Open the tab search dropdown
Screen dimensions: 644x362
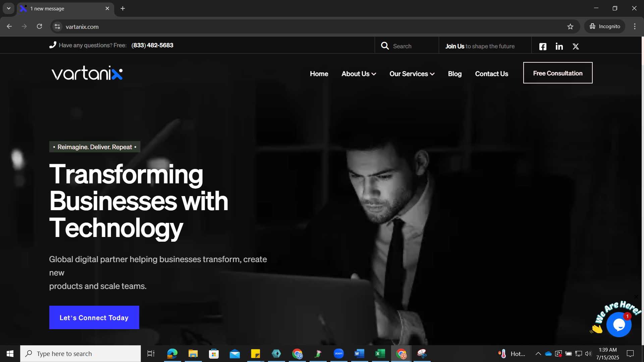point(9,8)
